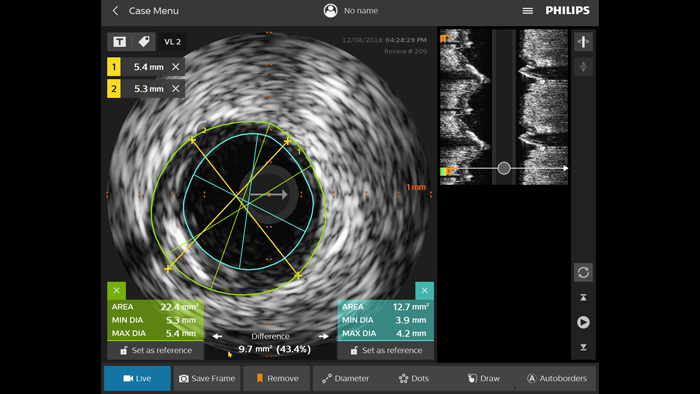Click the left Difference arrow
The image size is (700, 394).
click(x=217, y=336)
